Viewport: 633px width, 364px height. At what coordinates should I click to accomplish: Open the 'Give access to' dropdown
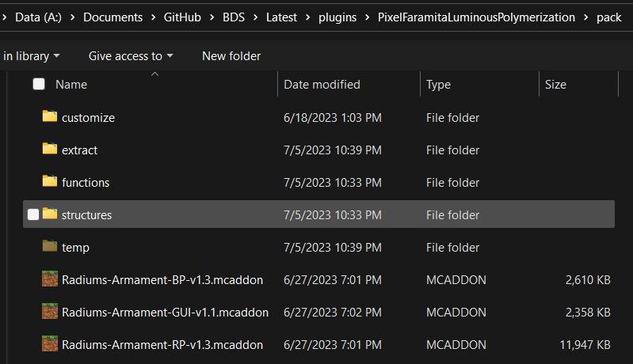(131, 55)
